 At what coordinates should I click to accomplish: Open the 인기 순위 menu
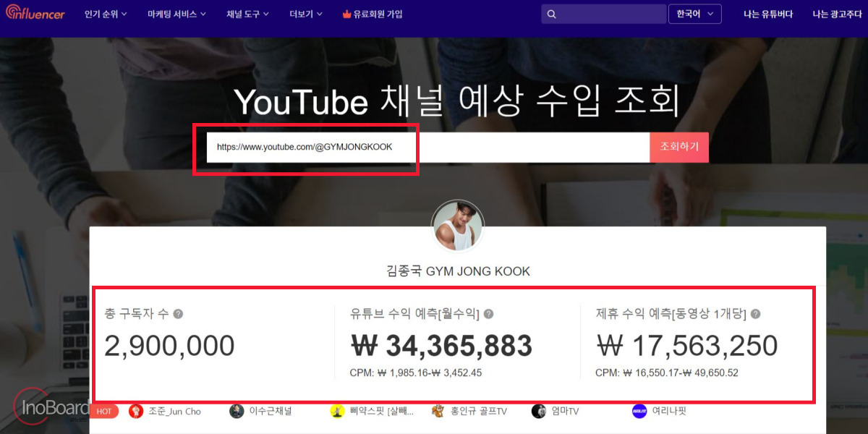[106, 14]
